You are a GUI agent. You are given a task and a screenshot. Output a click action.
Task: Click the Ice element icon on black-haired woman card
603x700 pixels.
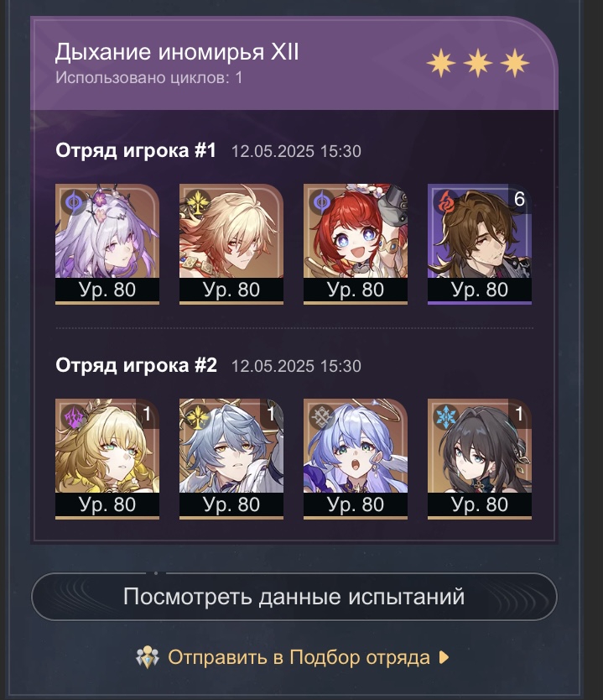(x=445, y=417)
